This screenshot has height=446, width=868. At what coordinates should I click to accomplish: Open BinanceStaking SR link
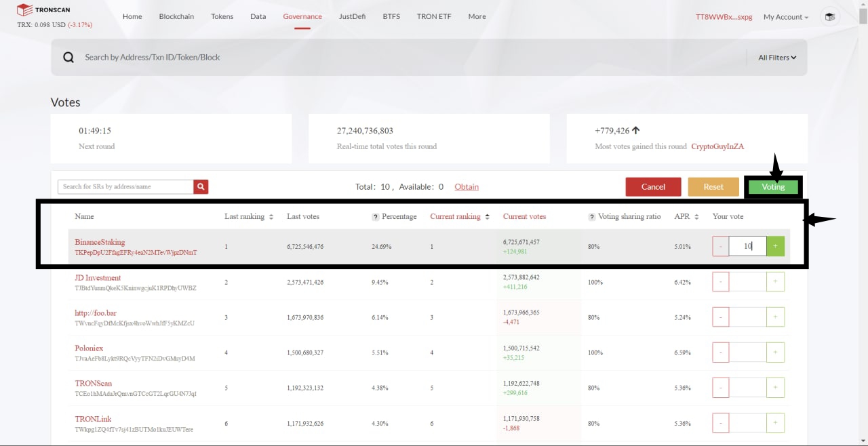click(x=100, y=242)
